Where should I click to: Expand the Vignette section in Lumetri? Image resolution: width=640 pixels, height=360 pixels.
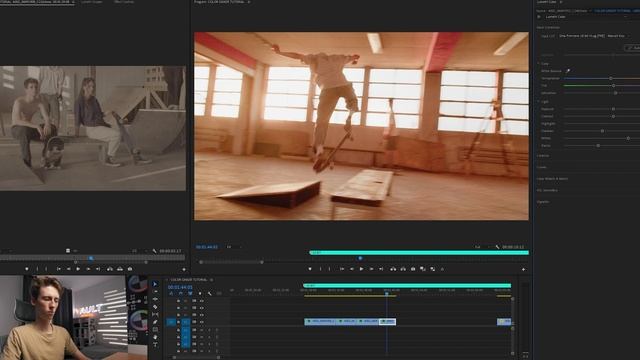(543, 201)
